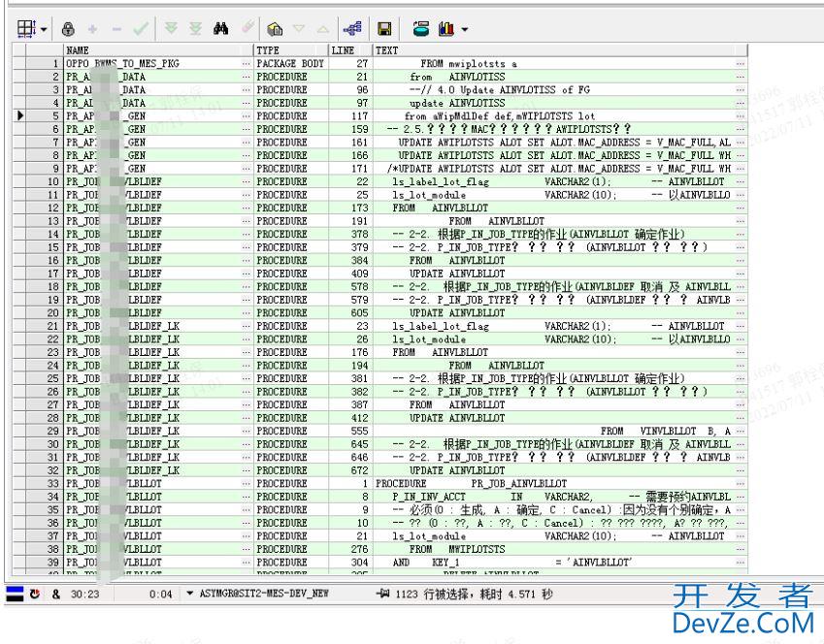Open NAME cell ellipsis button in row 1

247,64
